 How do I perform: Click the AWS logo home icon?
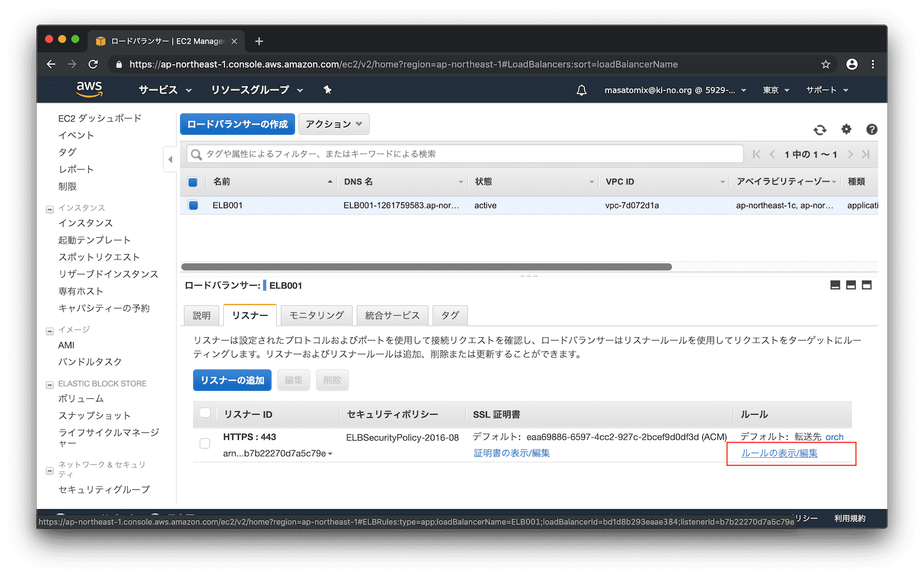tap(90, 89)
